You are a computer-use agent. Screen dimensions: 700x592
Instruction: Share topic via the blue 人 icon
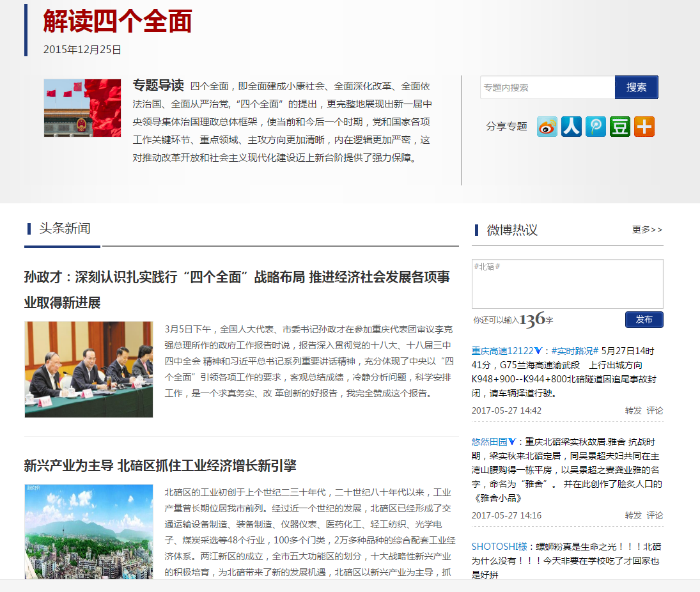tap(572, 127)
